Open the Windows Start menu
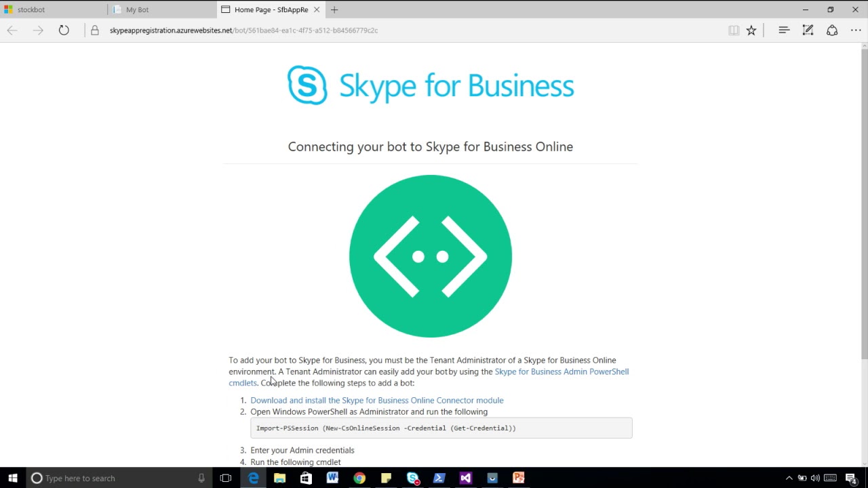 pyautogui.click(x=13, y=478)
